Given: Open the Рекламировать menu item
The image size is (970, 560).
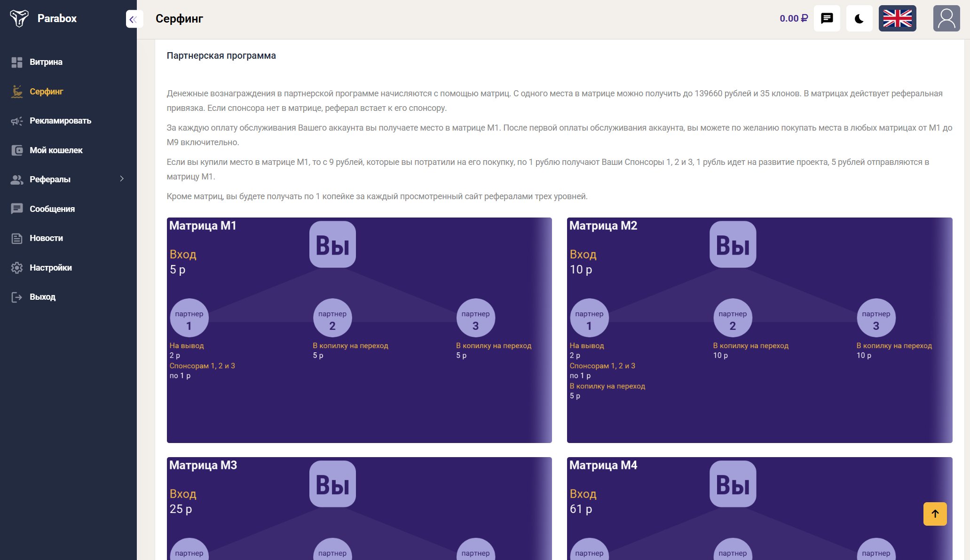Looking at the screenshot, I should click(x=61, y=121).
